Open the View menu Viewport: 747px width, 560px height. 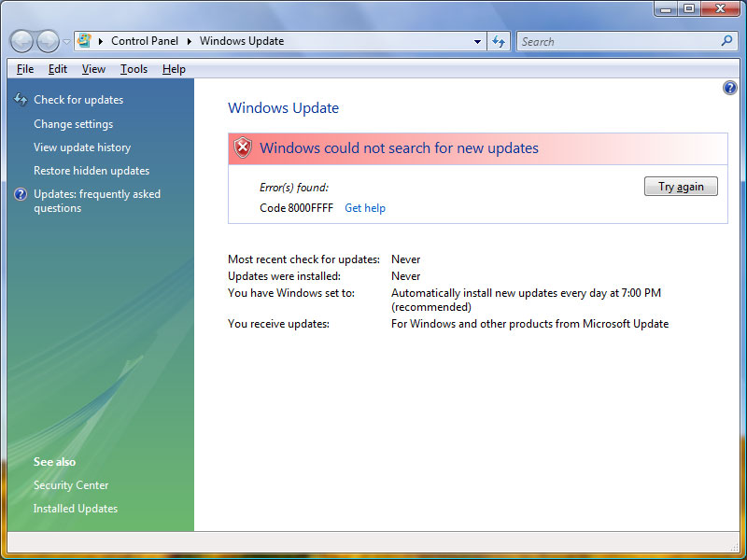(x=93, y=69)
